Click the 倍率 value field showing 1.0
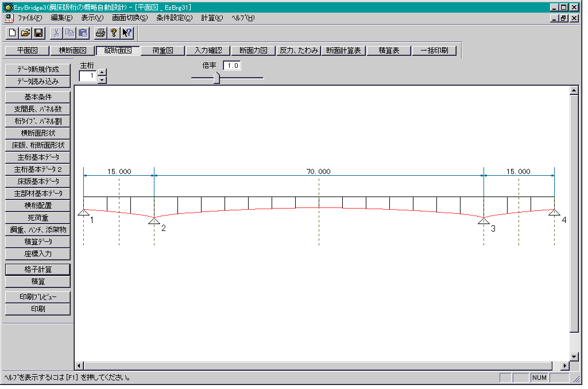Image resolution: width=588 pixels, height=389 pixels. pyautogui.click(x=232, y=66)
